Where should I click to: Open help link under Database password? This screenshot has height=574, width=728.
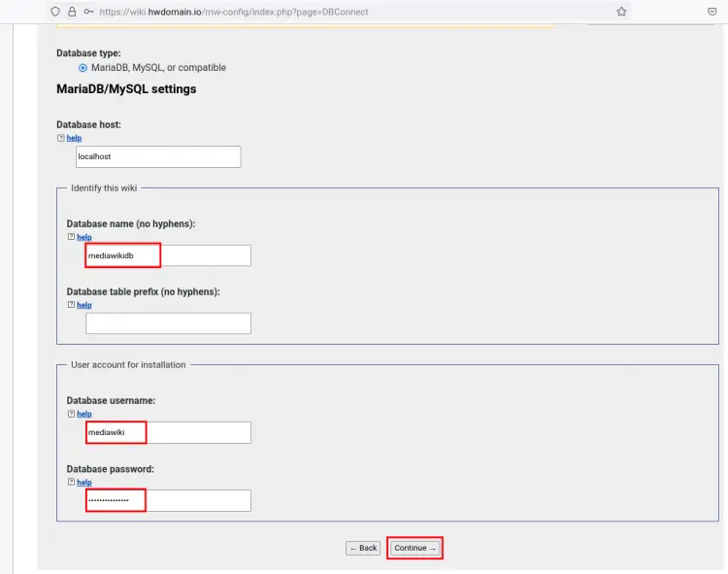coord(84,483)
